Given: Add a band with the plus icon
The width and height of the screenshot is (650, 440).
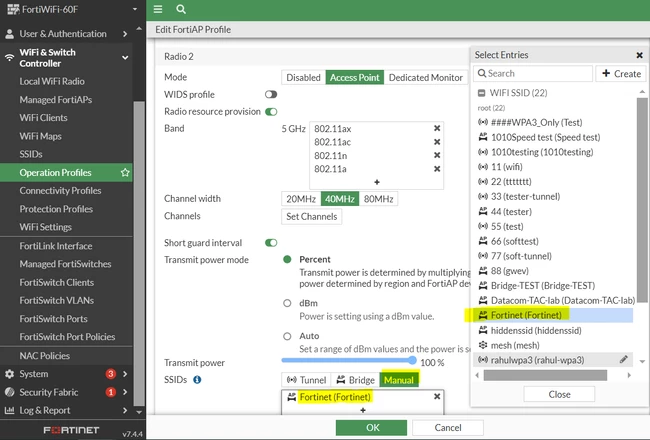Looking at the screenshot, I should [x=376, y=182].
